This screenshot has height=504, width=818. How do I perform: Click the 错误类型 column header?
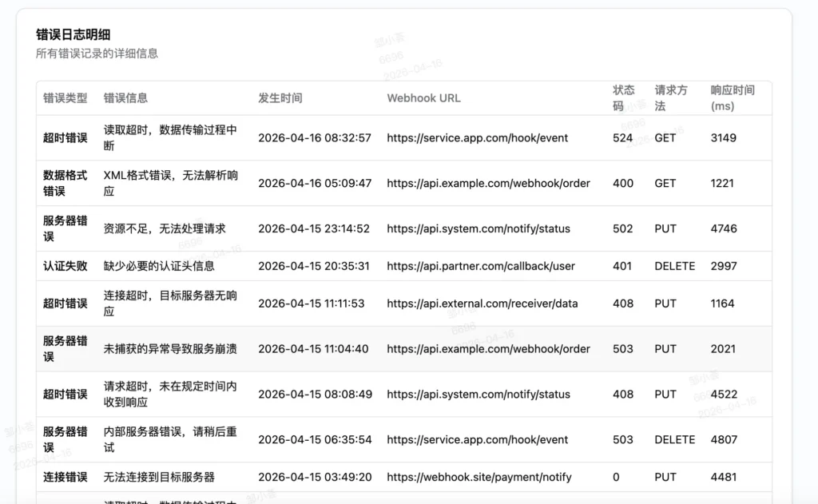tap(66, 97)
